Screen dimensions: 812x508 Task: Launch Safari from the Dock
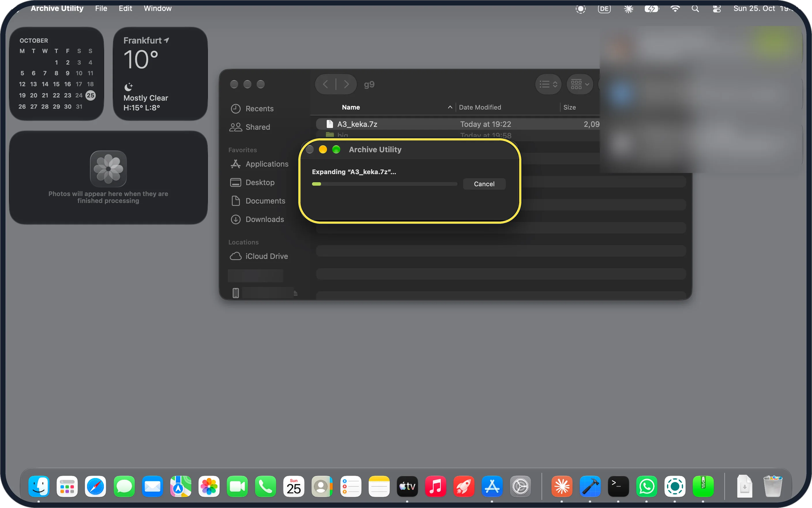(x=95, y=486)
